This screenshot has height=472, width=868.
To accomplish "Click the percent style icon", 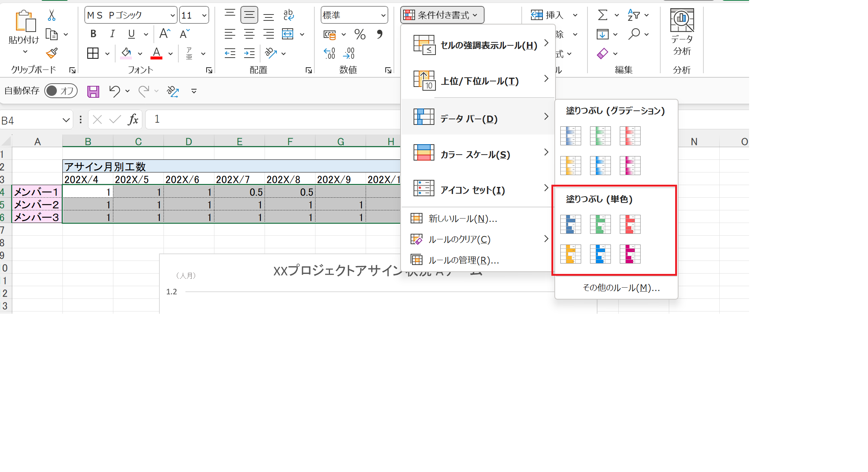I will [x=360, y=35].
